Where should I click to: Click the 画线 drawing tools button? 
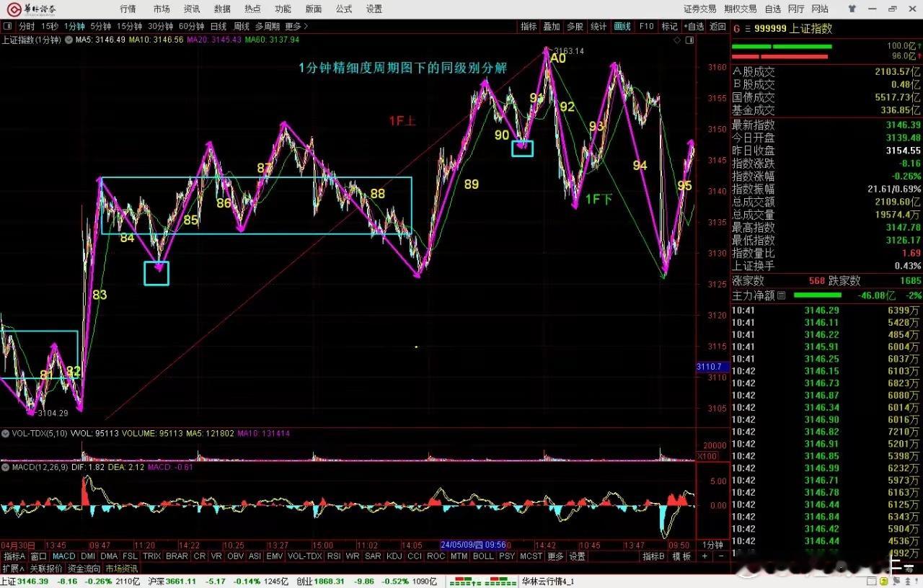tap(622, 27)
